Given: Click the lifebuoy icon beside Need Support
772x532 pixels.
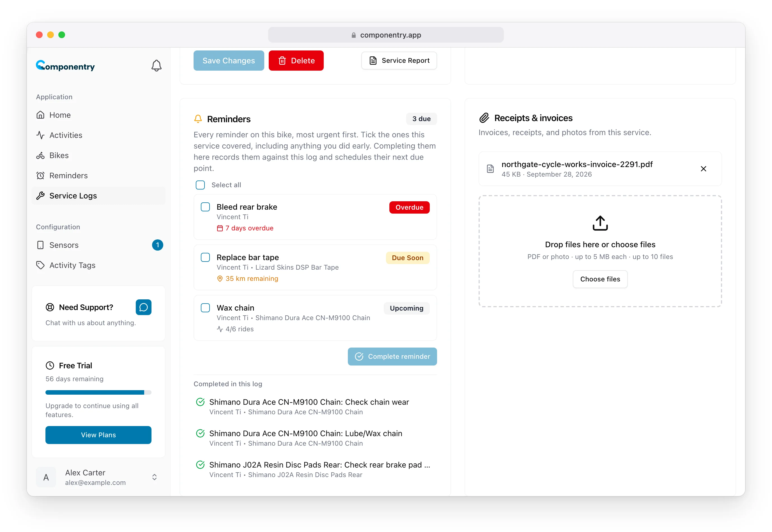Looking at the screenshot, I should pyautogui.click(x=50, y=307).
